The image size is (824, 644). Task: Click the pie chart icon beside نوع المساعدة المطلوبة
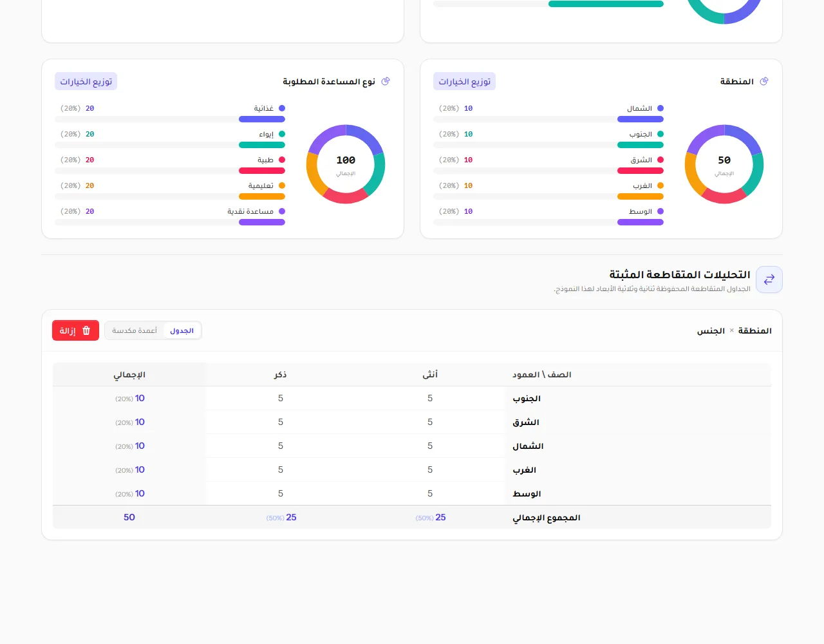click(386, 81)
